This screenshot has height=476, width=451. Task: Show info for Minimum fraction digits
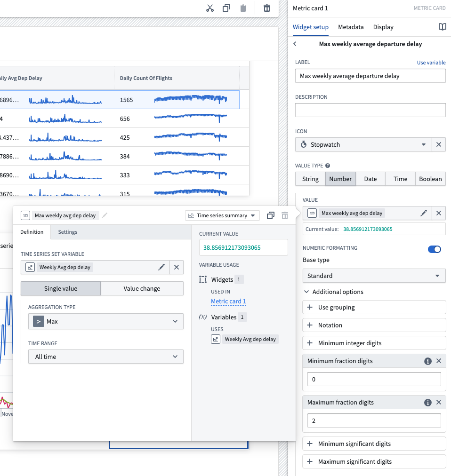point(427,361)
